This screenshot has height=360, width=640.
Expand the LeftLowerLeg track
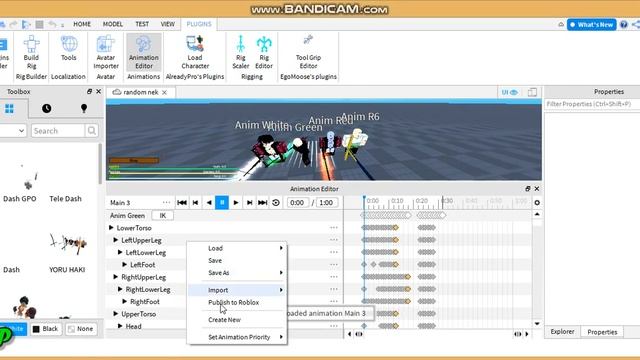(120, 252)
